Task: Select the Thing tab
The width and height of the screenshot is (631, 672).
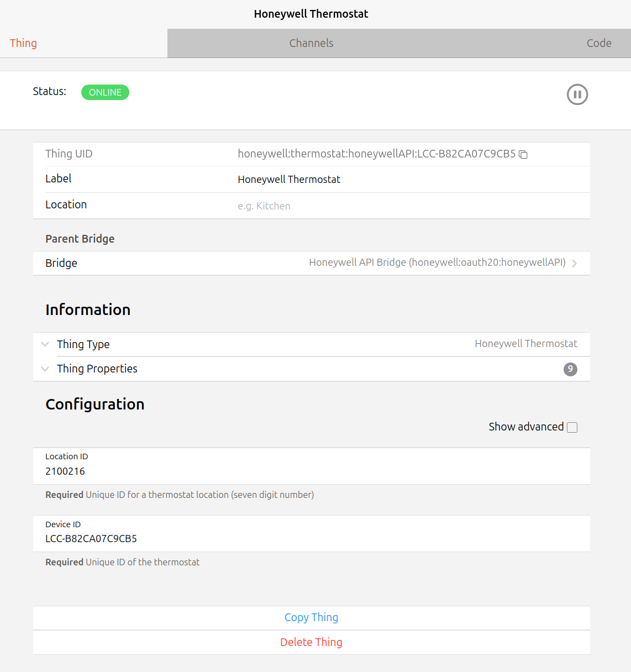Action: (x=23, y=43)
